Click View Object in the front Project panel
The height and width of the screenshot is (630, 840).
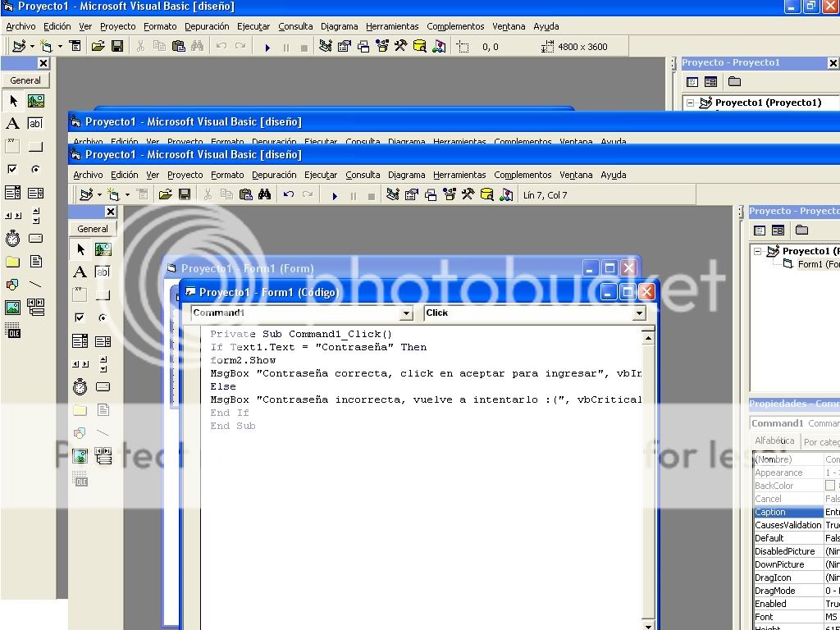click(x=778, y=231)
